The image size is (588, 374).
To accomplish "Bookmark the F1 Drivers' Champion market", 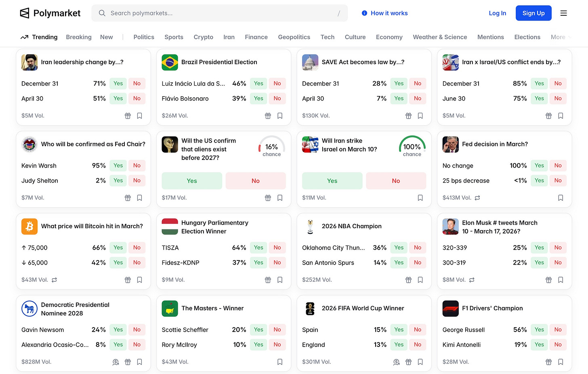I will click(561, 362).
